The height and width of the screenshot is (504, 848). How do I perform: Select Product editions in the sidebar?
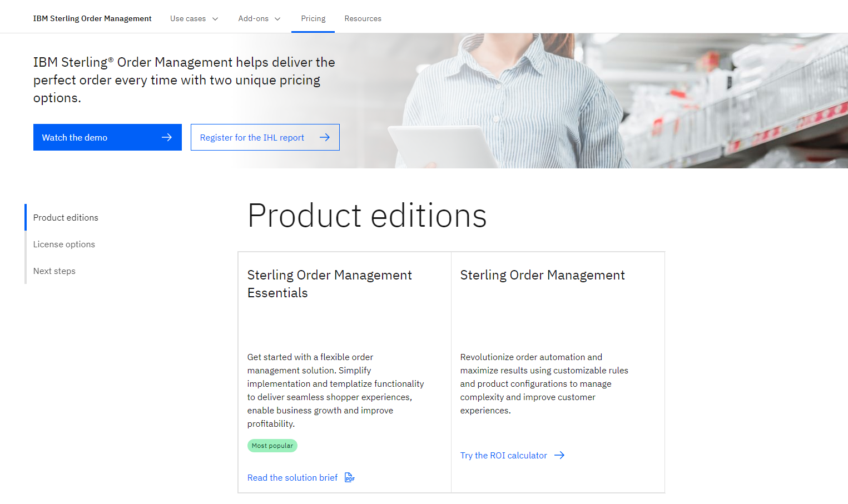pyautogui.click(x=66, y=217)
